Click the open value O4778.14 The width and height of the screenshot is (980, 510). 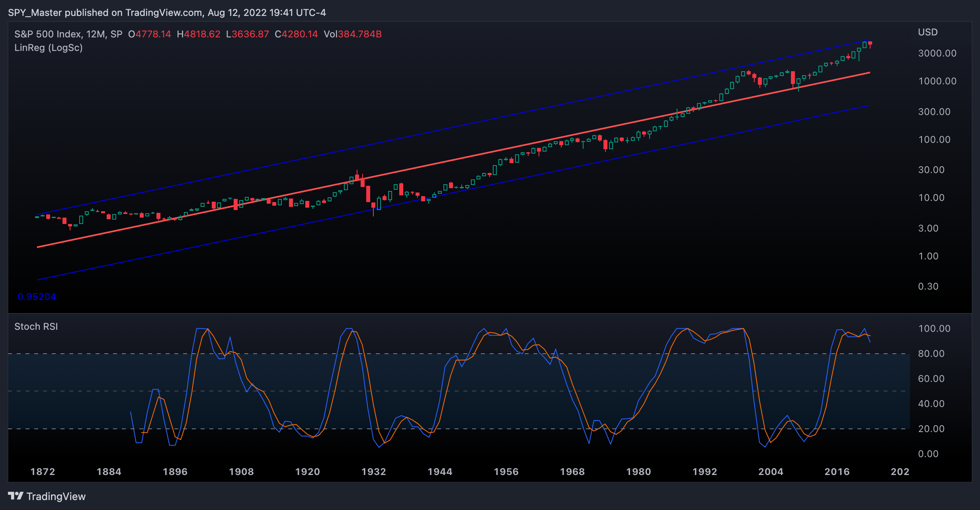(x=150, y=34)
